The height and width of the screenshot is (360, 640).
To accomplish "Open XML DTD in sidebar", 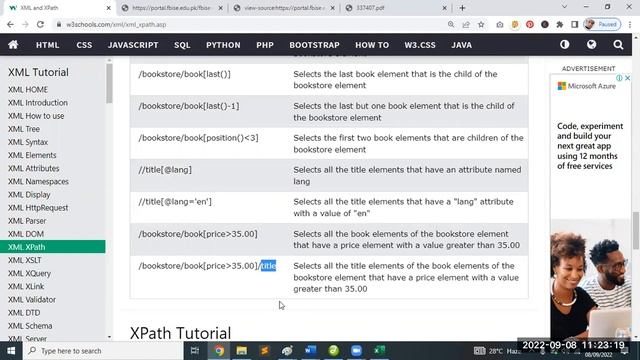I will [x=24, y=313].
